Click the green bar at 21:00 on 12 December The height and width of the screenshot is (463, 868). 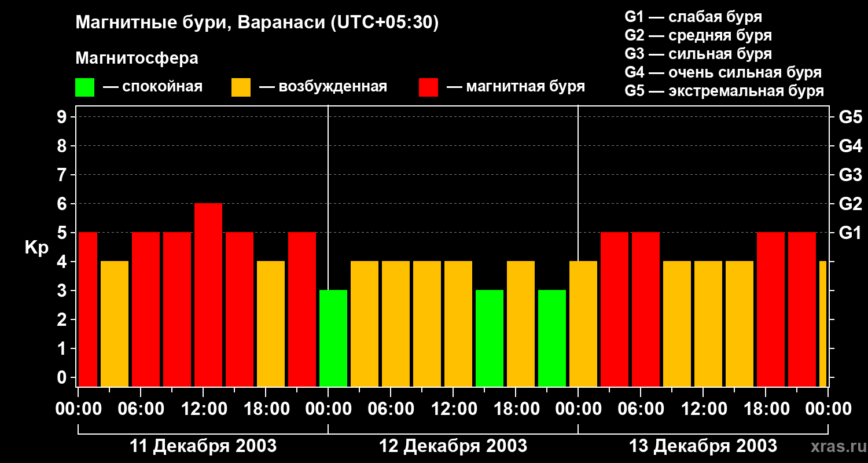click(552, 339)
